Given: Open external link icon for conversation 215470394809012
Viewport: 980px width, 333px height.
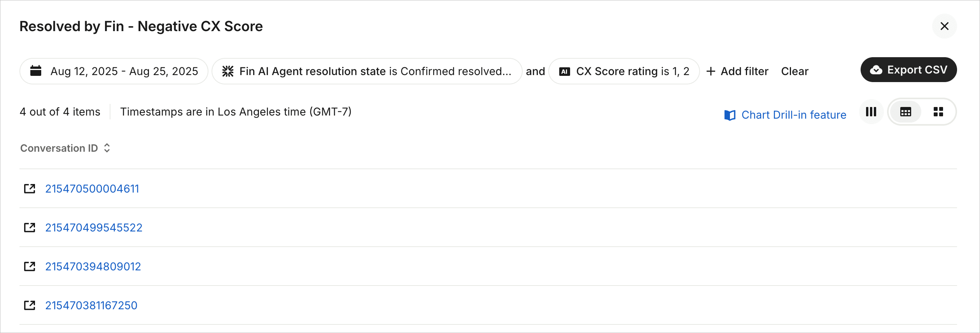Looking at the screenshot, I should [x=30, y=266].
